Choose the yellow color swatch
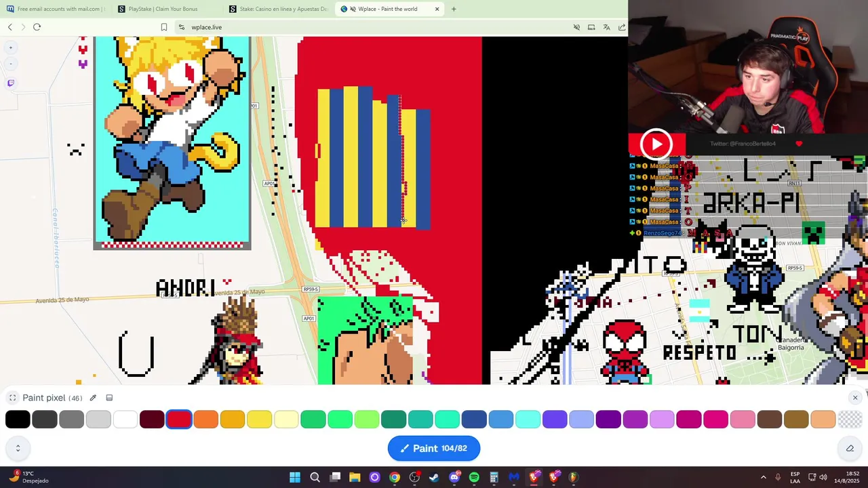The height and width of the screenshot is (488, 868). coord(260,420)
